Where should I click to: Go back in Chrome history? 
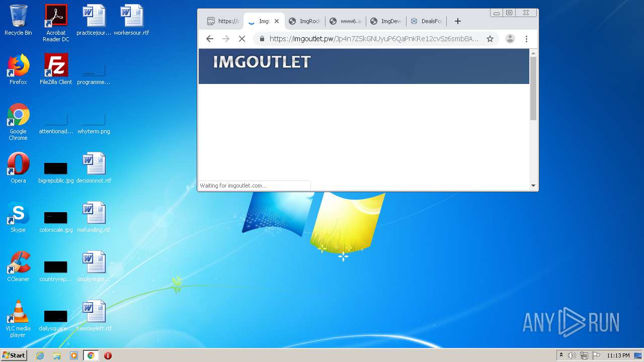[x=210, y=39]
